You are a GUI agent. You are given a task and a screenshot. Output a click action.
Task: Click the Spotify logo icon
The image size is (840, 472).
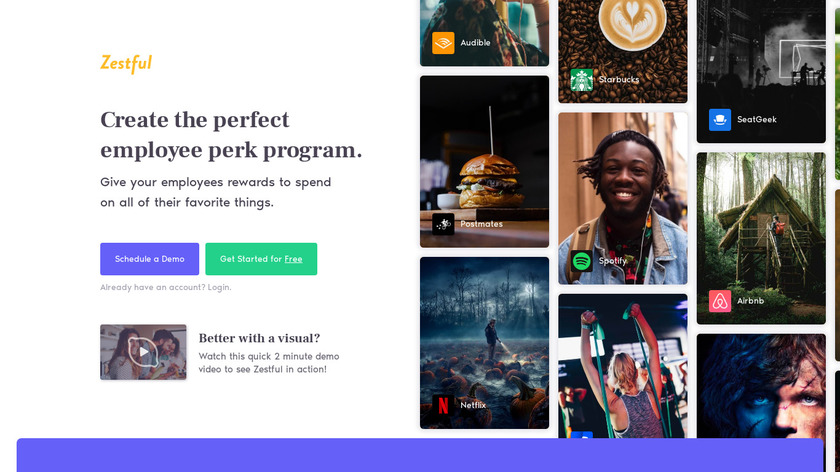581,261
